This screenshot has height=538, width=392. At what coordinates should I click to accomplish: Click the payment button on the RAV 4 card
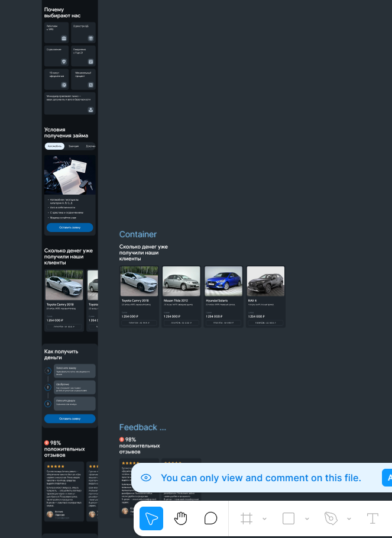pyautogui.click(x=265, y=323)
